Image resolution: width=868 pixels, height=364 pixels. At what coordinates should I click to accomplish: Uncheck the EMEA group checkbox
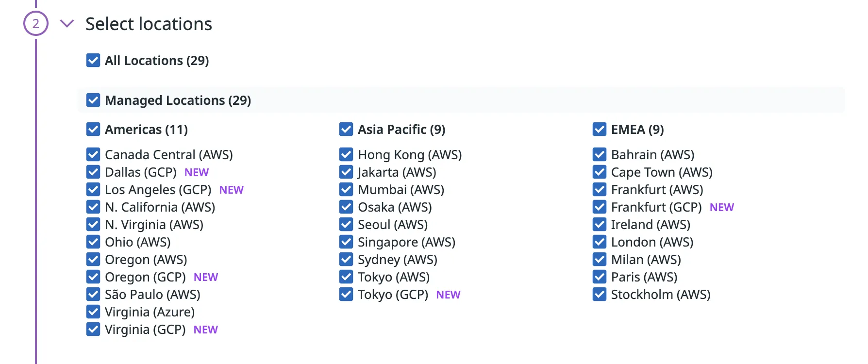tap(600, 129)
